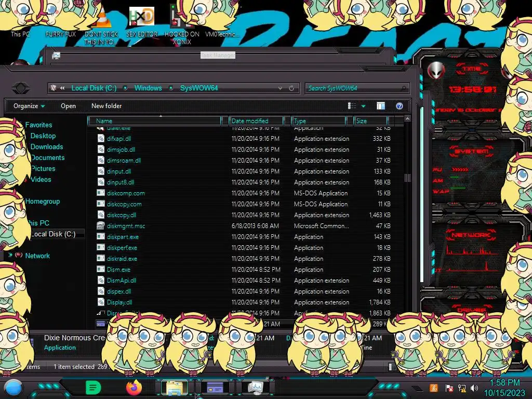The width and height of the screenshot is (532, 399).
Task: Sort by the Size column header
Action: click(370, 121)
